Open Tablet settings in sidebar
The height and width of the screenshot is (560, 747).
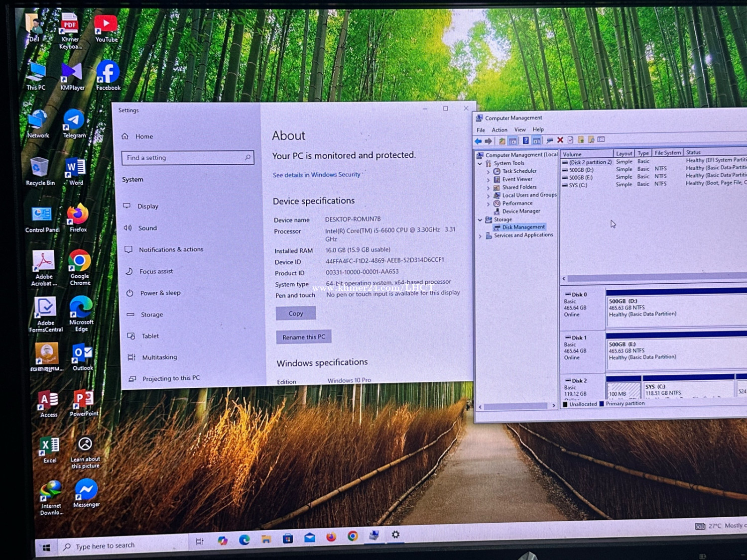coord(143,336)
